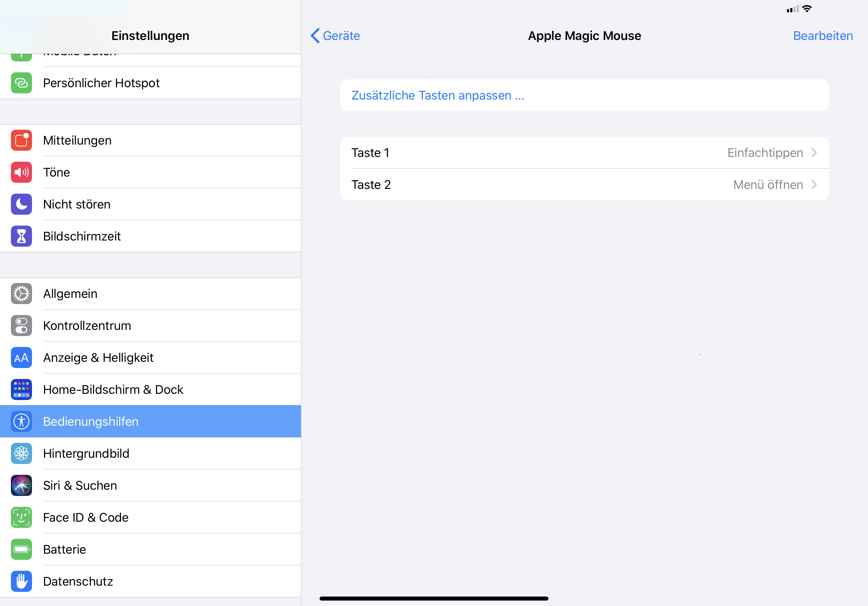
Task: Select the Kontrollzentrum icon
Action: click(21, 325)
